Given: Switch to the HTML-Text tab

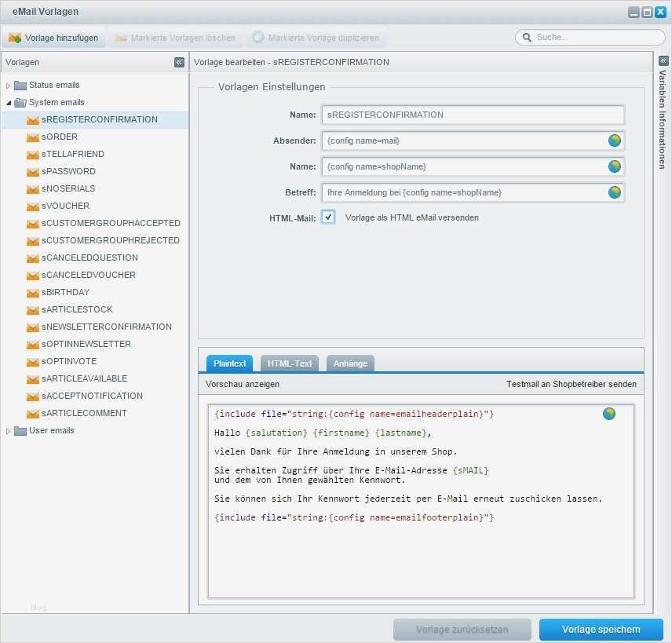Looking at the screenshot, I should (289, 364).
